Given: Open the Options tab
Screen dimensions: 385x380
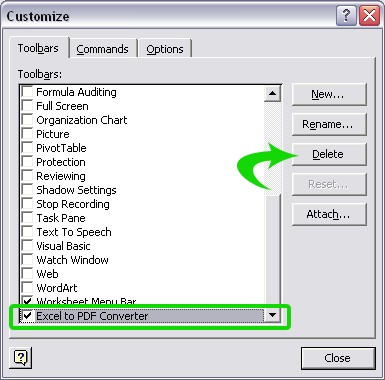Looking at the screenshot, I should click(165, 49).
